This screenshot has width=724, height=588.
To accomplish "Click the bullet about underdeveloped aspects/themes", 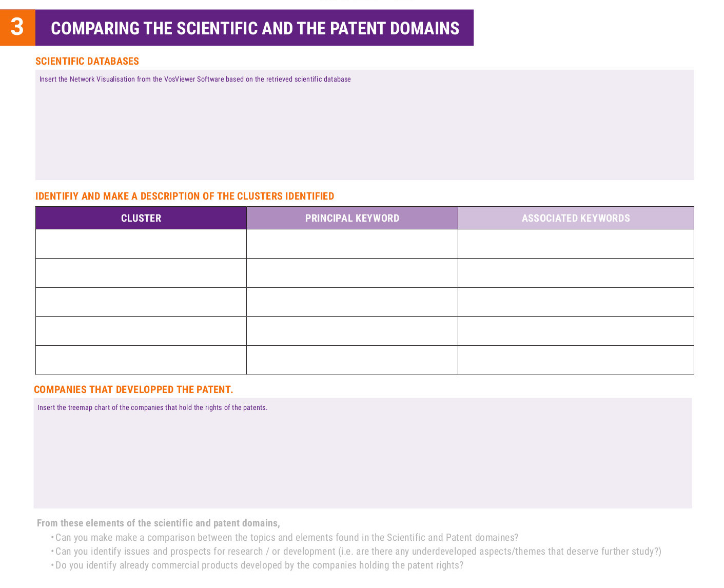I will point(358,552).
